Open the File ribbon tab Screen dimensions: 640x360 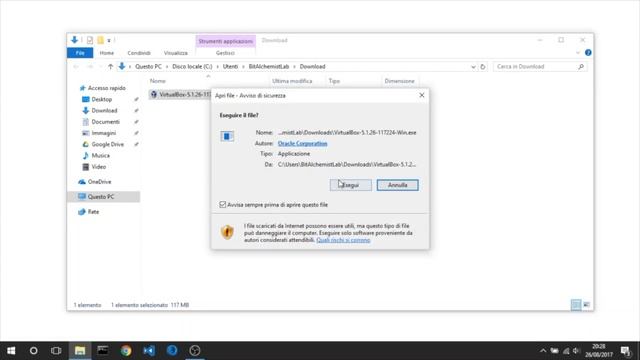[80, 53]
